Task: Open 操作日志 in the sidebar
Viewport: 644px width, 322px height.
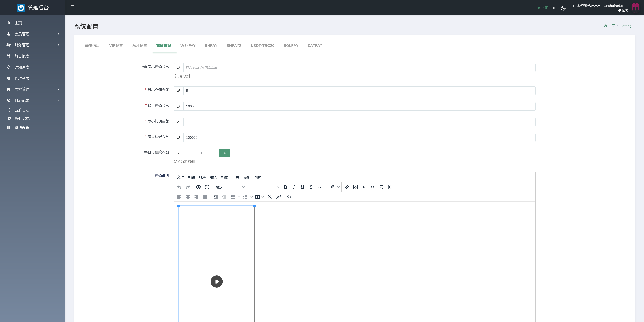Action: 22,110
